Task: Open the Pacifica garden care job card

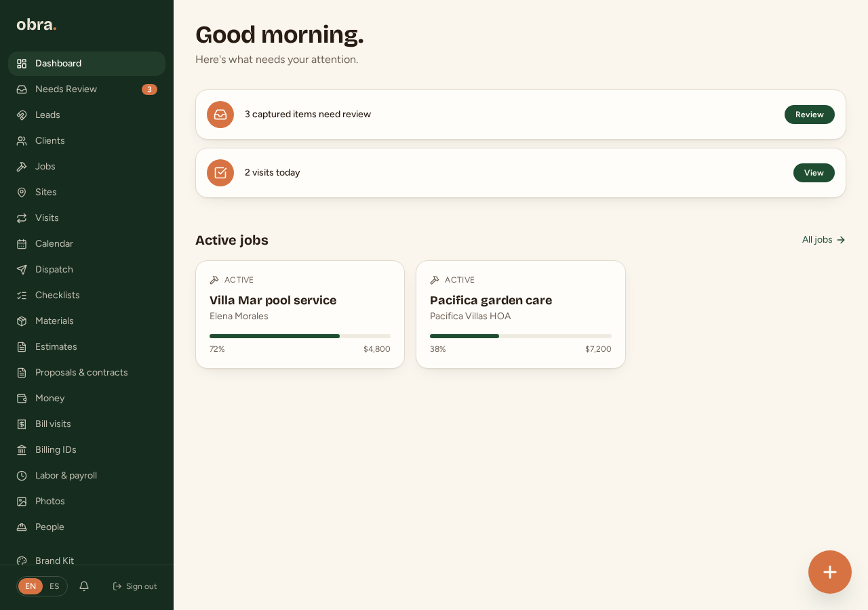Action: coord(521,314)
